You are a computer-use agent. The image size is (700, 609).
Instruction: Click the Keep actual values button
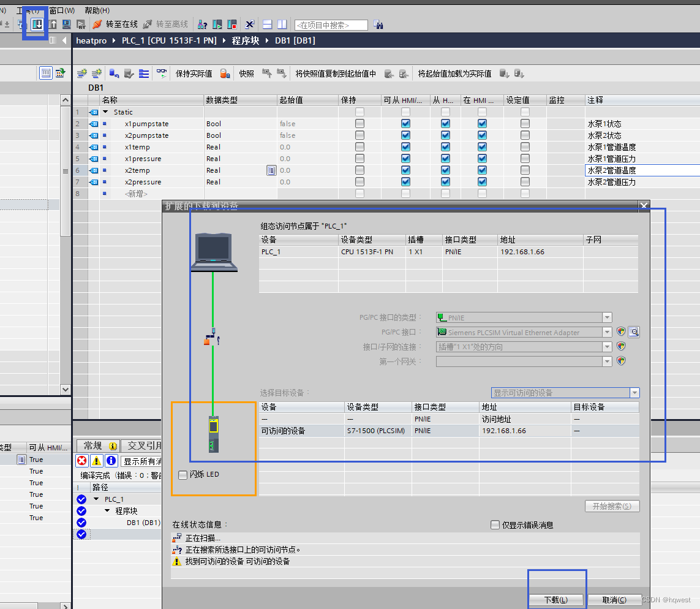point(194,74)
